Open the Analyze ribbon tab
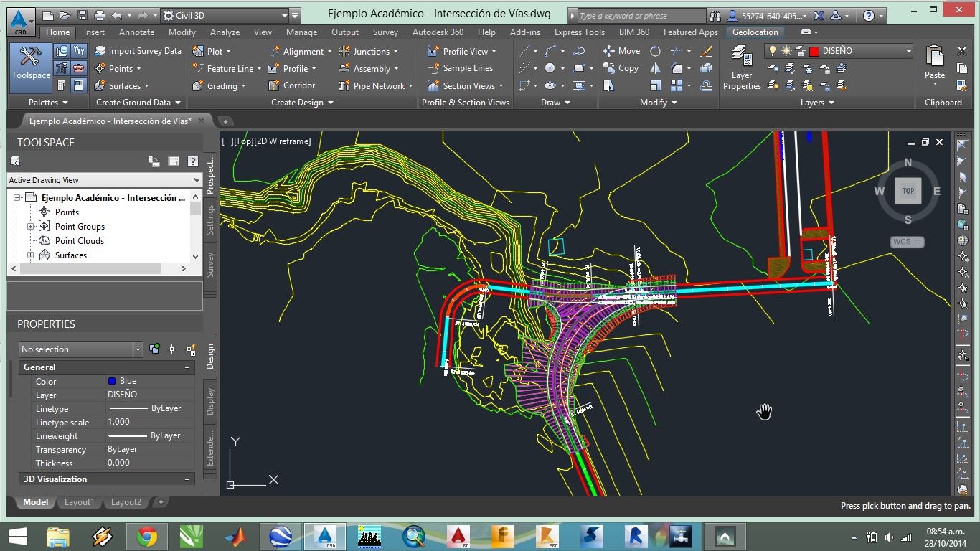The image size is (980, 551). 225,32
